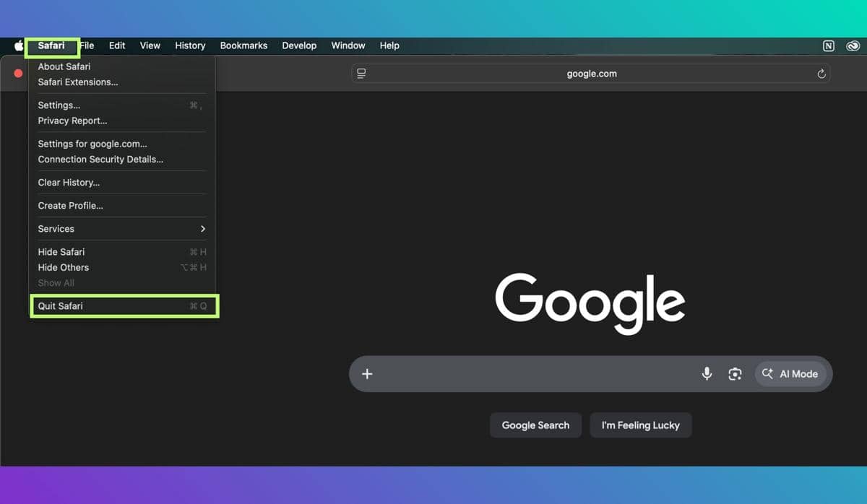View the Privacy Report
Image resolution: width=867 pixels, height=504 pixels.
coord(72,121)
